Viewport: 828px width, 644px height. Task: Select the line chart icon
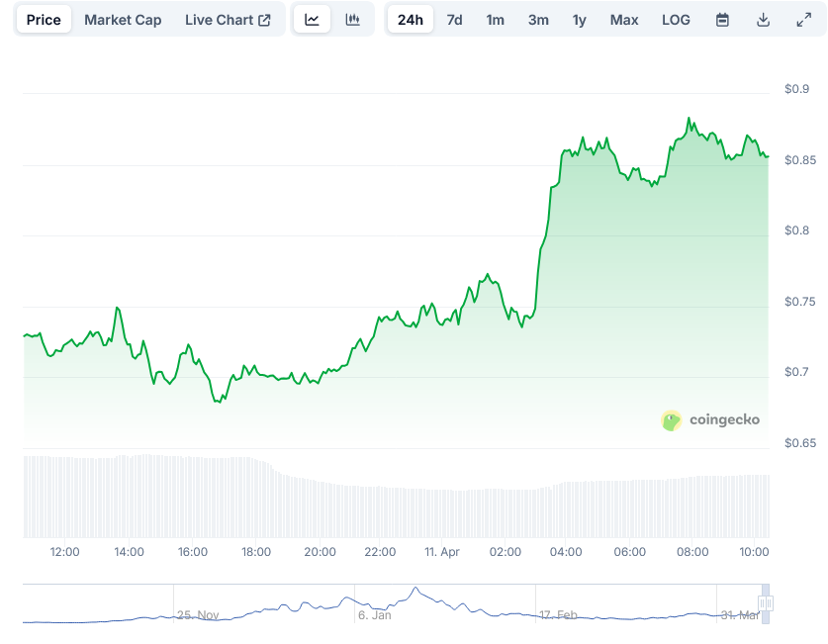click(312, 19)
